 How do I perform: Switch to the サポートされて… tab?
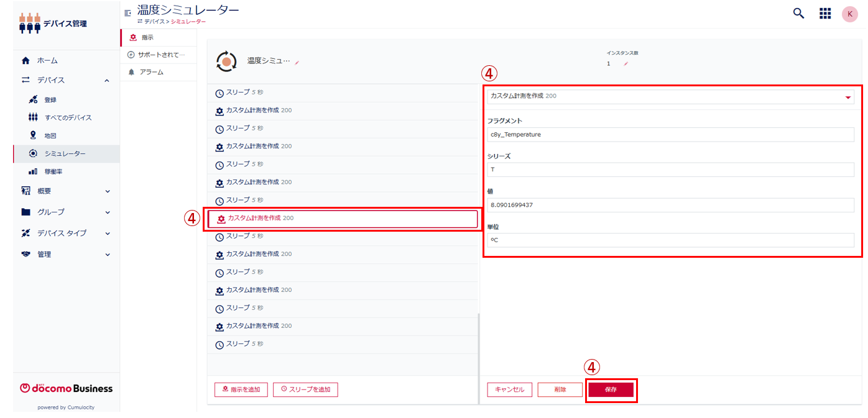pyautogui.click(x=161, y=55)
